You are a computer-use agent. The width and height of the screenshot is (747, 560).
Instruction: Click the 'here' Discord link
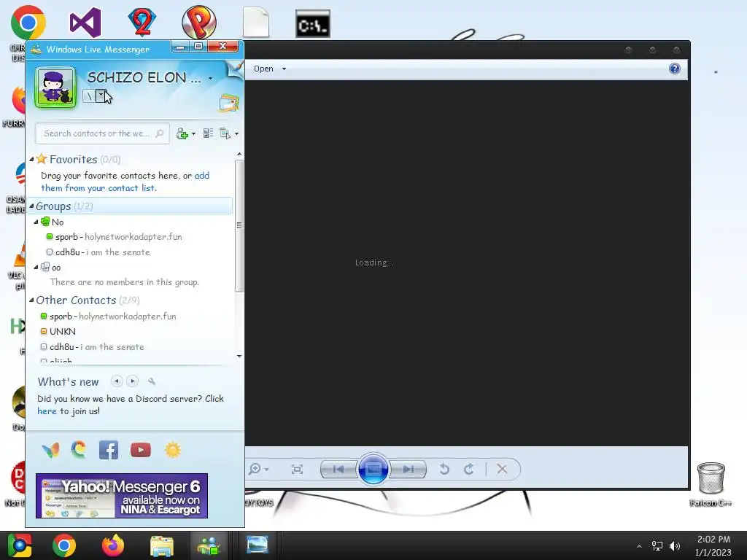[x=47, y=411]
